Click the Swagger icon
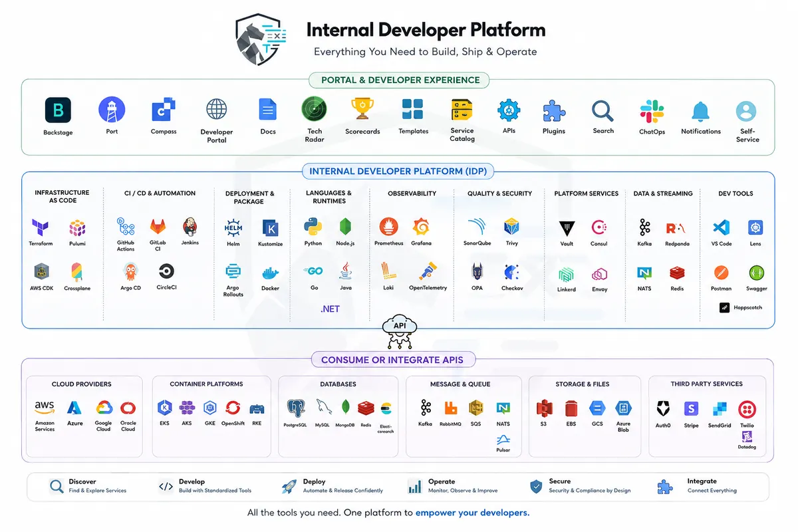Image resolution: width=798 pixels, height=532 pixels. click(756, 273)
